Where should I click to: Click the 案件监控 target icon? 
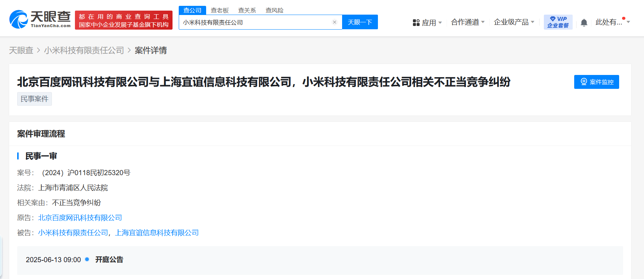[584, 82]
